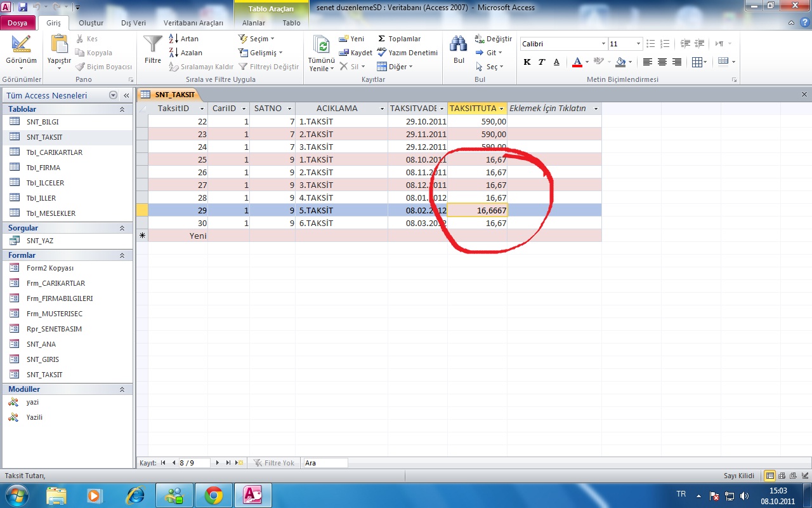Toggle underline A formatting
Viewport: 812px width, 508px height.
(556, 62)
